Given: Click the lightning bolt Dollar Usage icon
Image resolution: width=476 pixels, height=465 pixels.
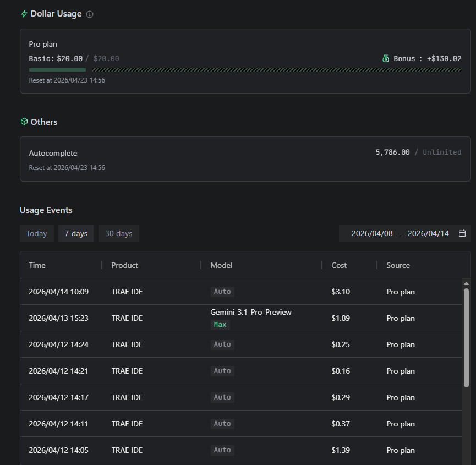Looking at the screenshot, I should 24,14.
